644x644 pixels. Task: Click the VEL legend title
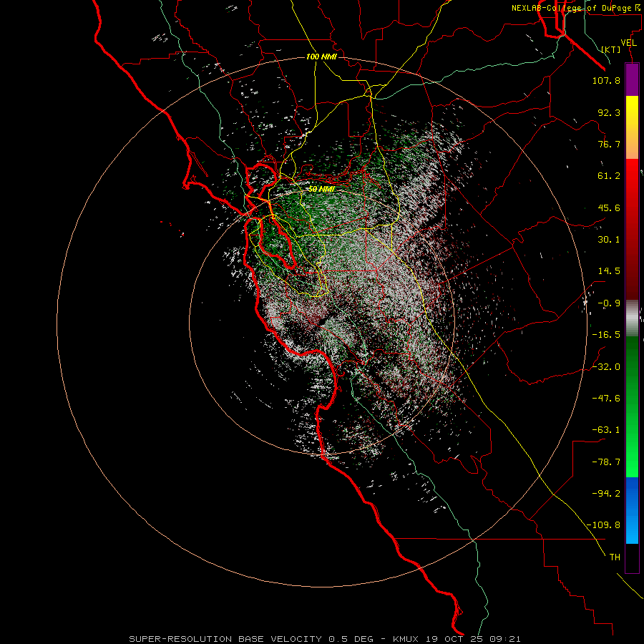tap(628, 43)
